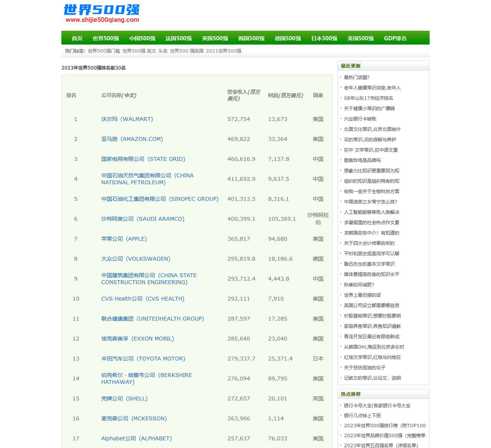
Task: Open the 首页 navigation item
Action: [77, 38]
